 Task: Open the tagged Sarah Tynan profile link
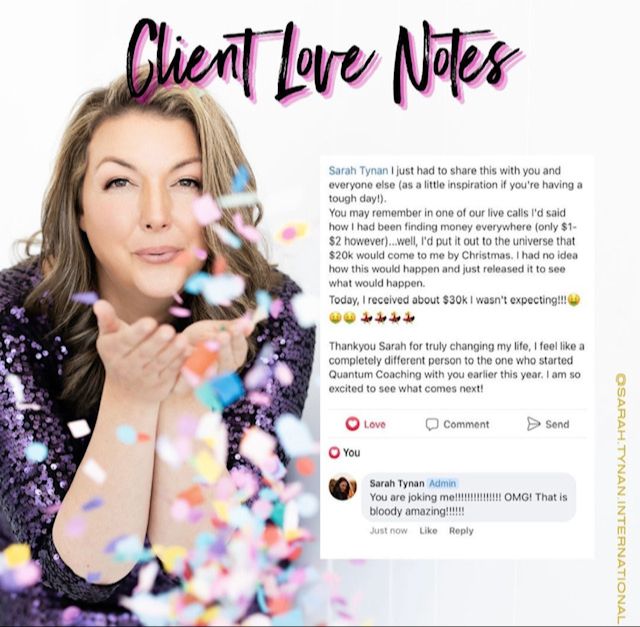pos(358,170)
